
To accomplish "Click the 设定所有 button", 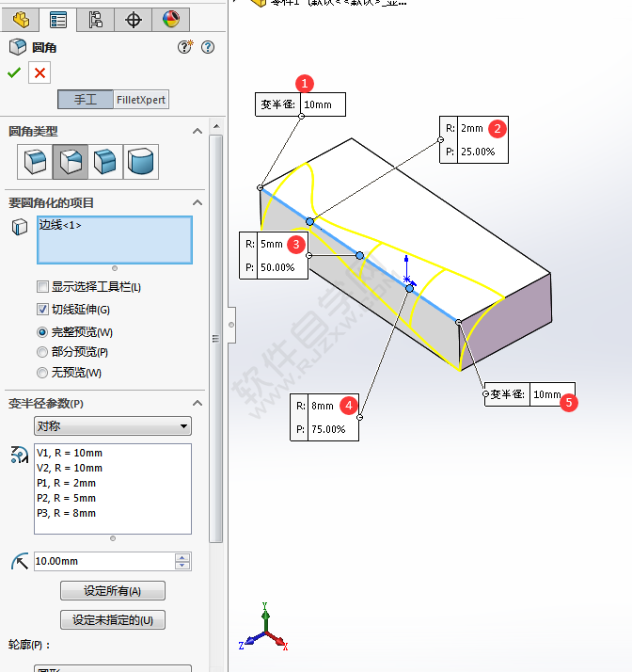I will 113,591.
